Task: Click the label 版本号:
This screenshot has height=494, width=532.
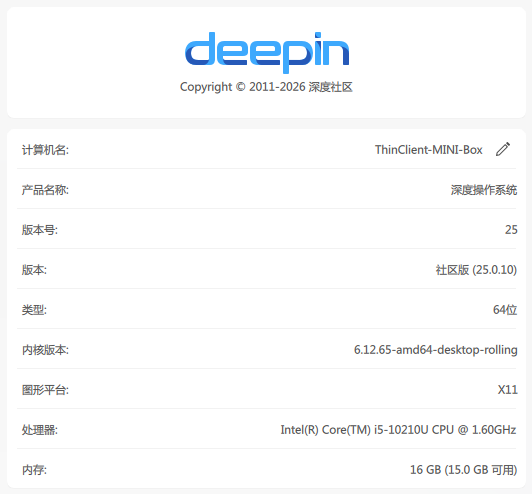Action: pyautogui.click(x=40, y=230)
